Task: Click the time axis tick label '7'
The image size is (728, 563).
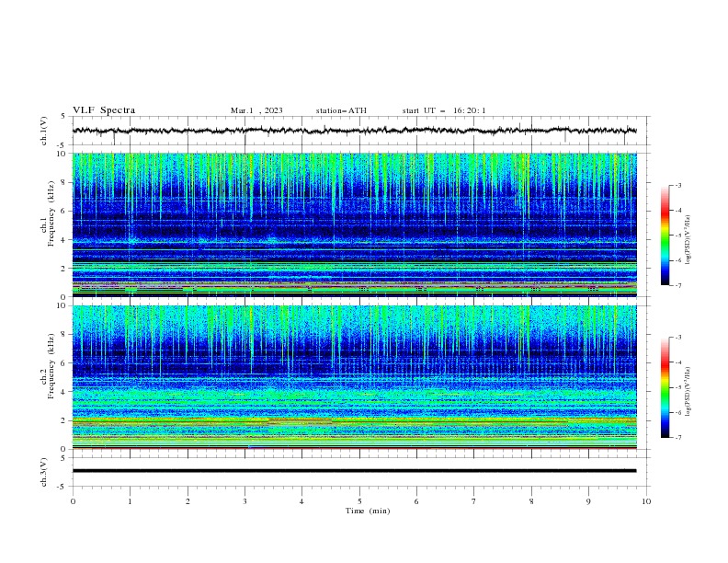Action: tap(474, 501)
